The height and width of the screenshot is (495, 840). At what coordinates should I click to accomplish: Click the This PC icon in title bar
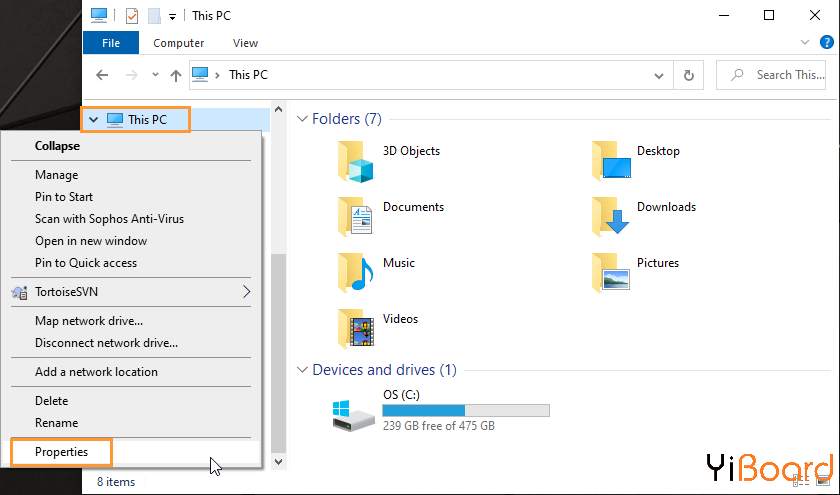[99, 15]
